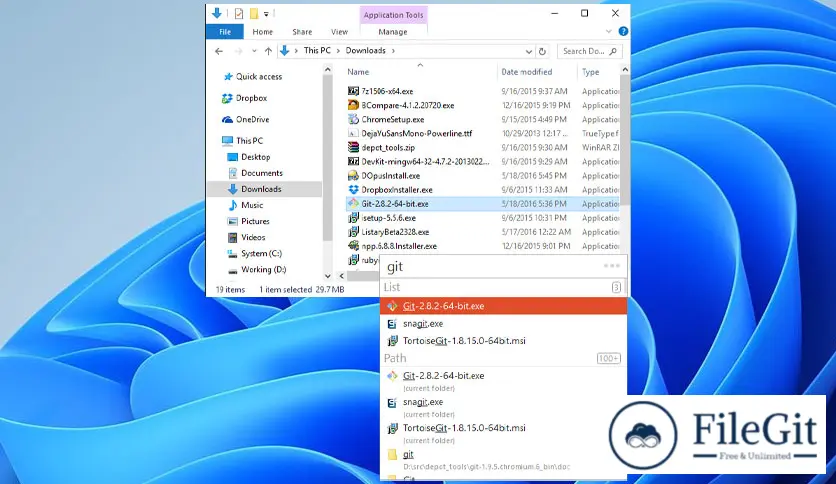The image size is (836, 484).
Task: Expand path chevron after This PC
Action: tap(338, 51)
